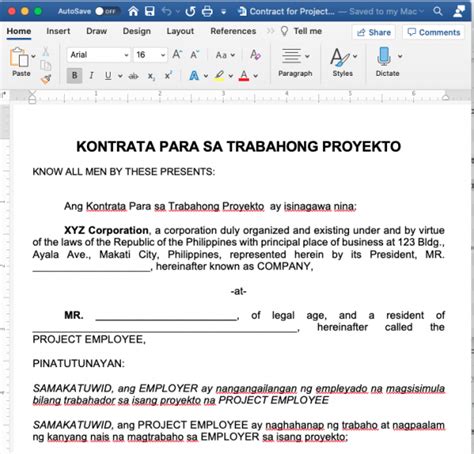Open Change Case Aa menu
This screenshot has height=454, width=474.
225,55
